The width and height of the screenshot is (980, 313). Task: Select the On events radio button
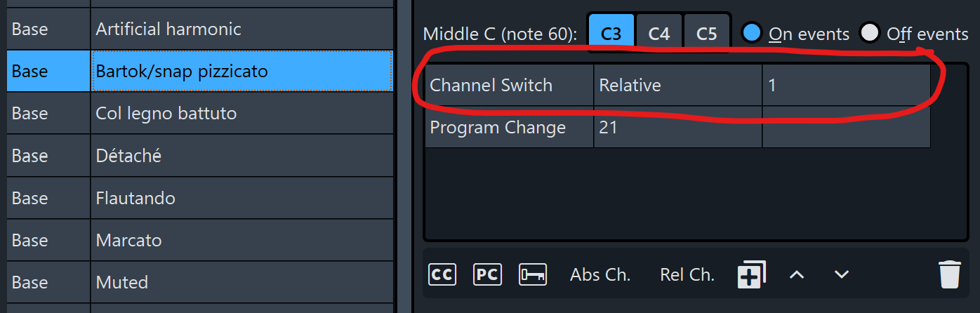pyautogui.click(x=752, y=33)
